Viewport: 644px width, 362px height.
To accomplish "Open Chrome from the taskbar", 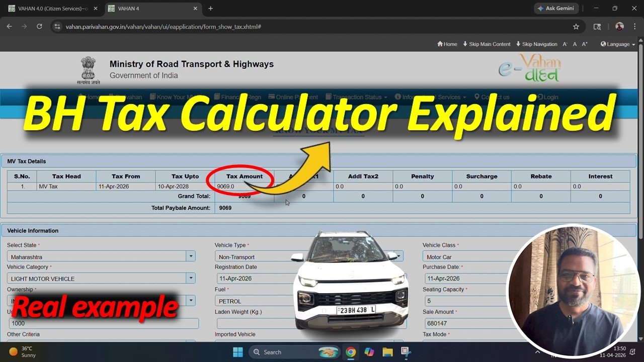I will pyautogui.click(x=351, y=352).
